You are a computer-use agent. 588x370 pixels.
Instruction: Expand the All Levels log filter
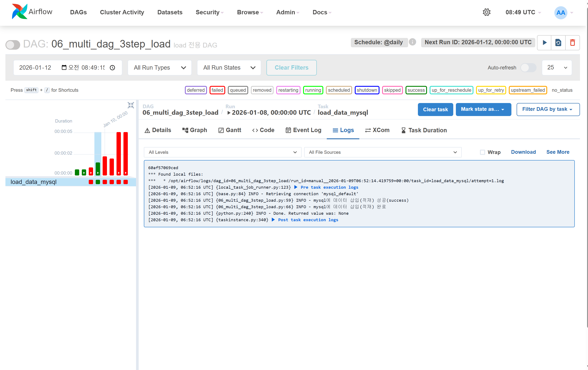coord(222,152)
